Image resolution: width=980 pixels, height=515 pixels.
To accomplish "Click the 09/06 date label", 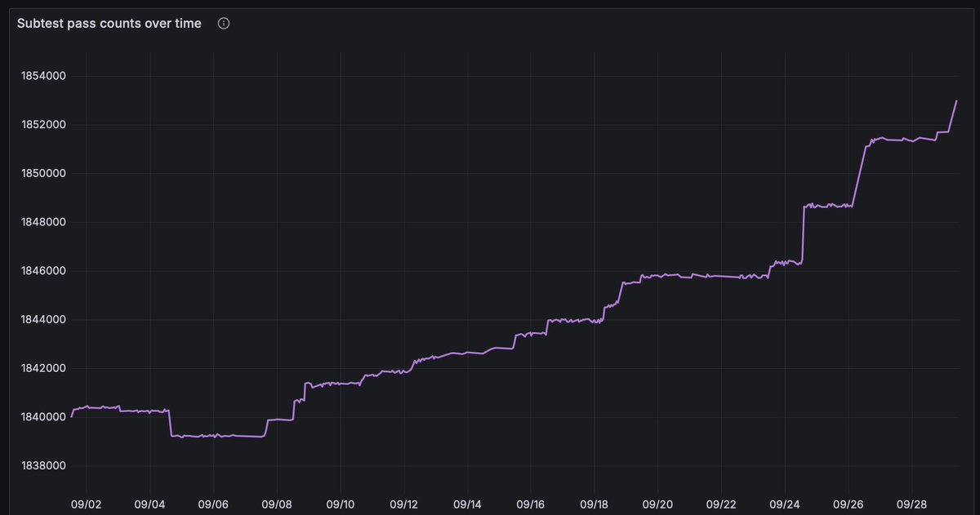I will (x=213, y=504).
